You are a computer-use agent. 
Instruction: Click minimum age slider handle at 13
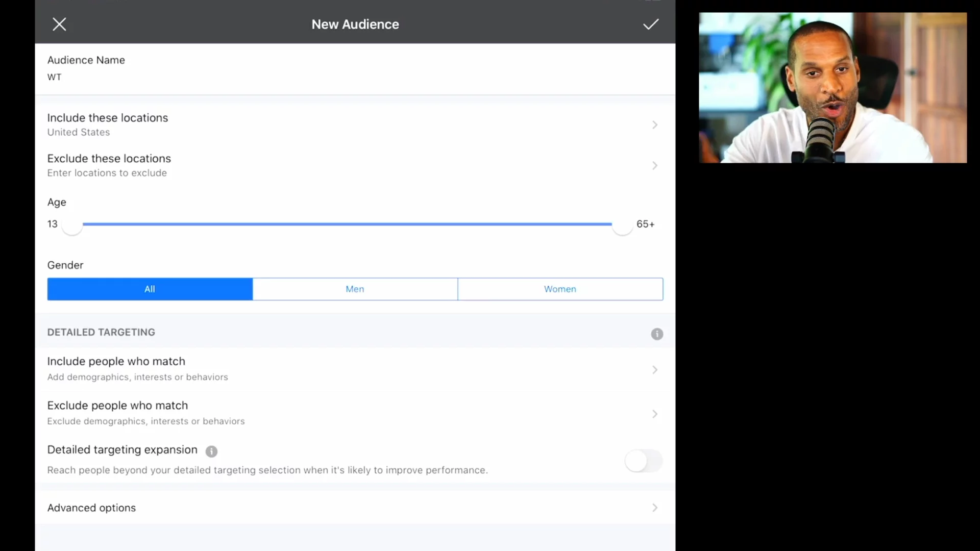tap(72, 225)
